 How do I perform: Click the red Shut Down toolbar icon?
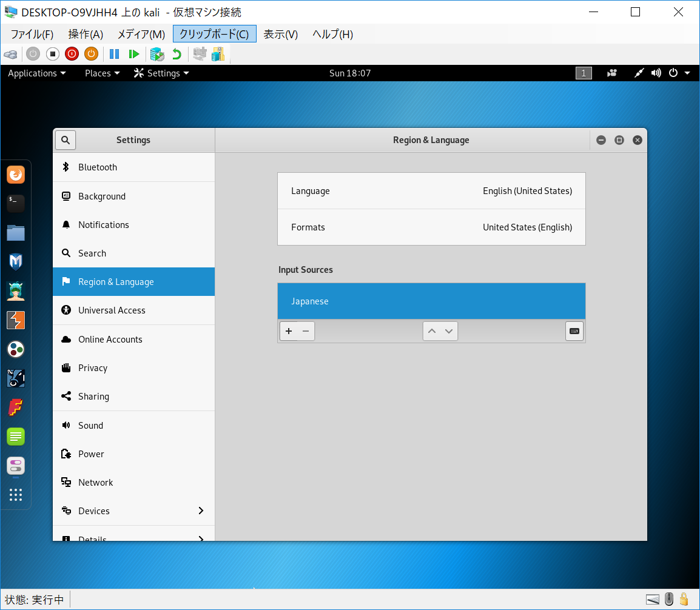(x=72, y=54)
